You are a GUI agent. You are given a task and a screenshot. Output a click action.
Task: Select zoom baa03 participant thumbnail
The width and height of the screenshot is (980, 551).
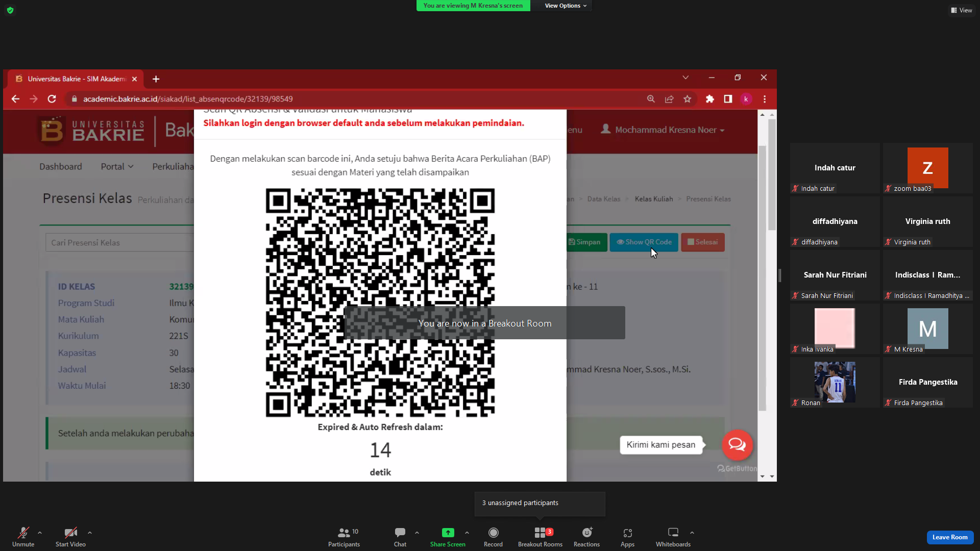pos(928,168)
